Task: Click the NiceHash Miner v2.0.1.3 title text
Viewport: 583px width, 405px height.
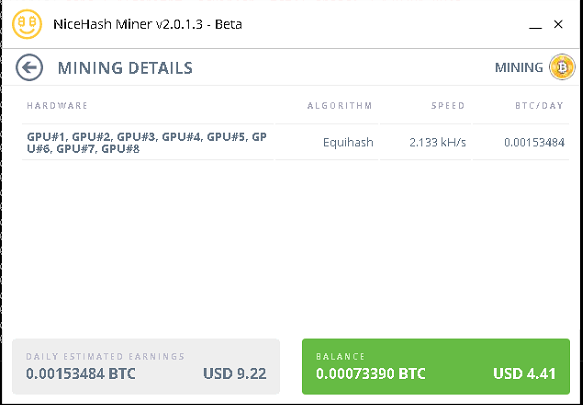Action: [x=148, y=24]
